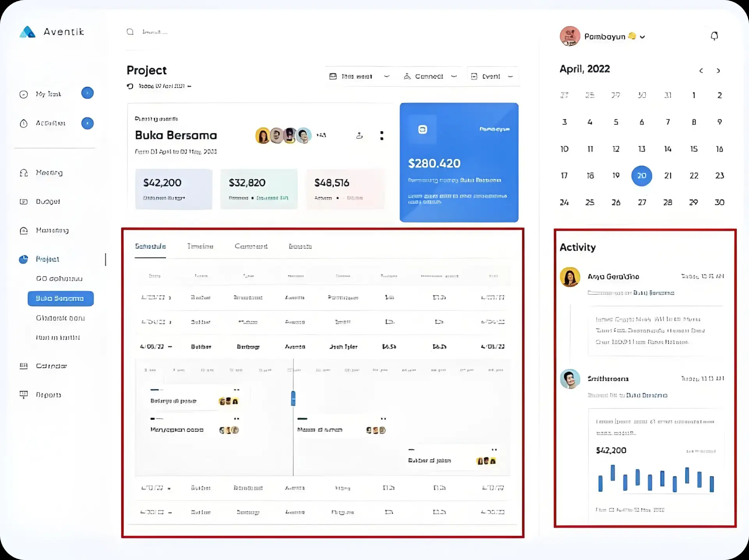Open the vertical three-dot menu on Buka Bersama

click(382, 135)
